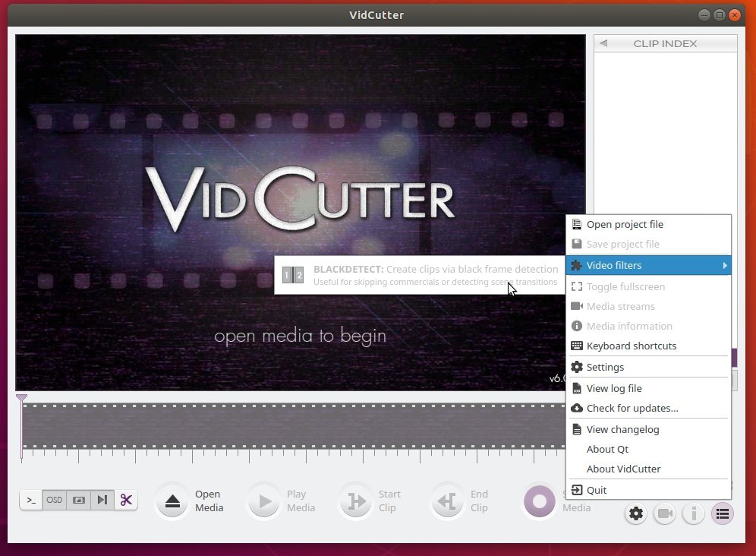
Task: Click the media streams camera icon
Action: (665, 513)
